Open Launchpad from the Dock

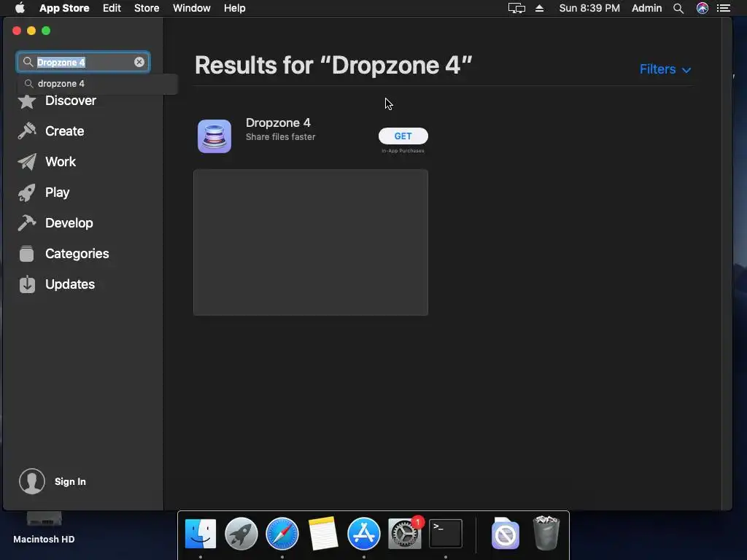(x=241, y=534)
